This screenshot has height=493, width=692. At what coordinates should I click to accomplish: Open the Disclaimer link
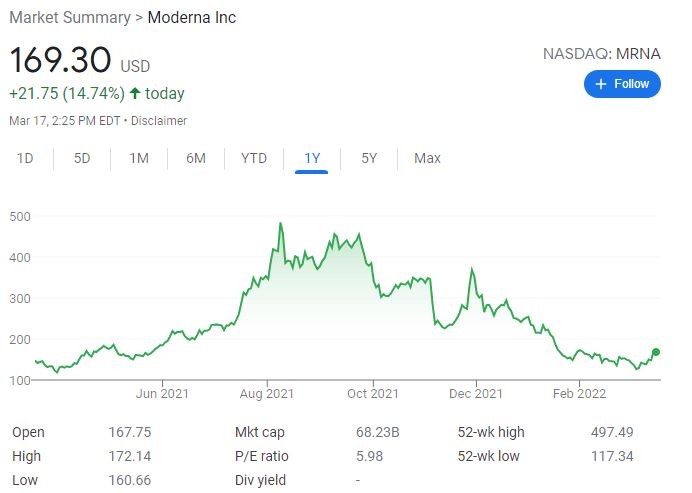(x=158, y=121)
